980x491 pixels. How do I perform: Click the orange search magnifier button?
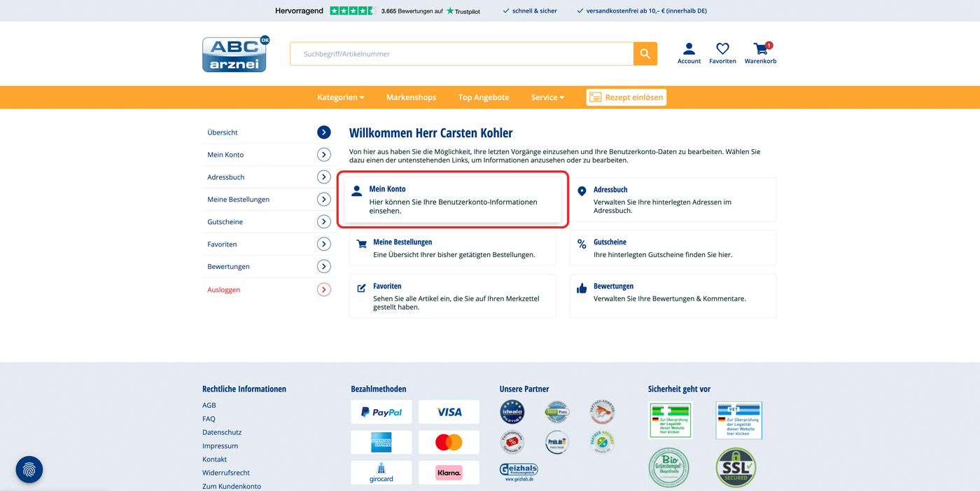645,54
